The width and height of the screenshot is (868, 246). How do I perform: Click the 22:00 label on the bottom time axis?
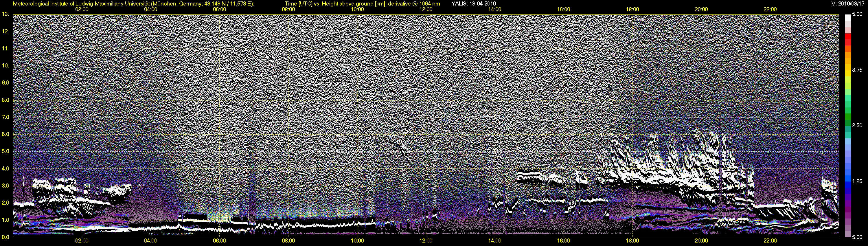coord(770,241)
